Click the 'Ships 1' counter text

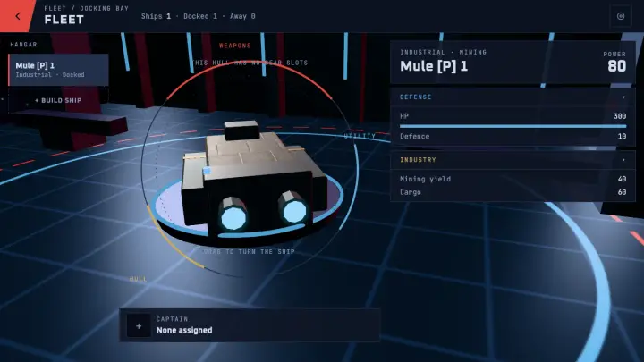coord(156,16)
